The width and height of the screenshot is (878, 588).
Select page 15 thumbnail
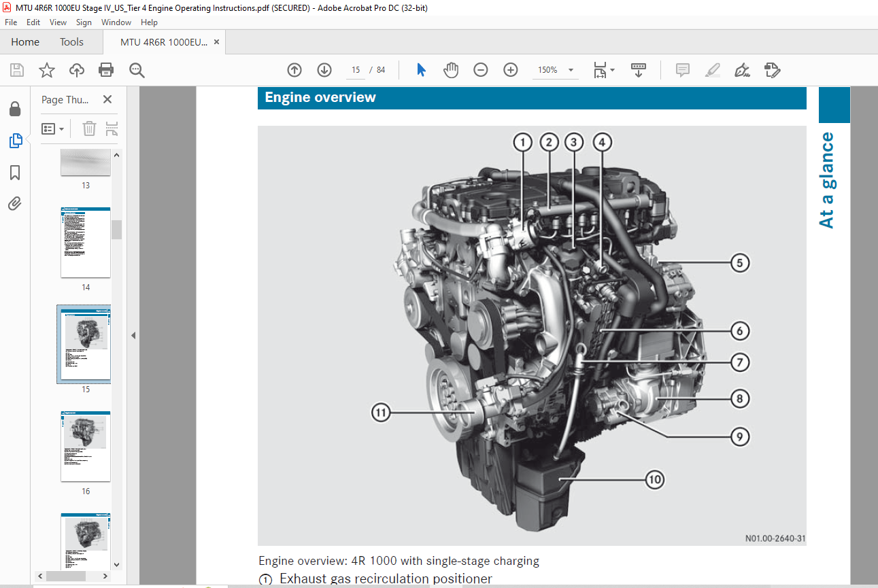click(86, 345)
